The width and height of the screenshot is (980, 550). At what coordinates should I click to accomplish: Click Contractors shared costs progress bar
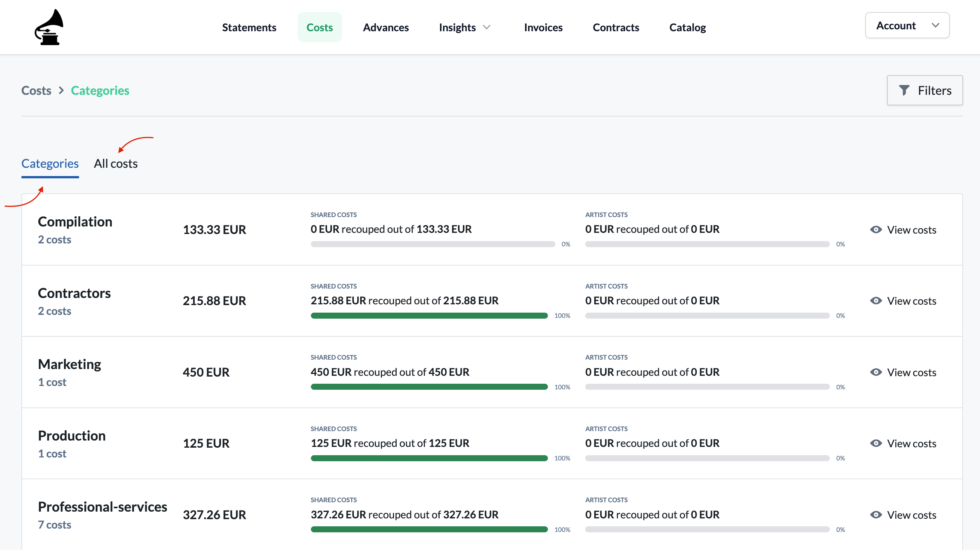429,316
